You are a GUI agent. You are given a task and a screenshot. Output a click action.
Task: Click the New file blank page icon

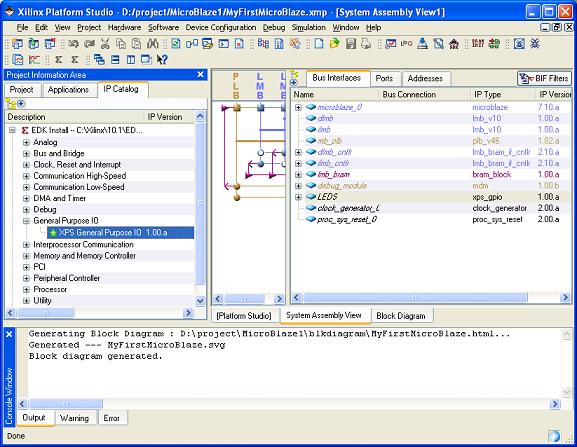tap(319, 44)
